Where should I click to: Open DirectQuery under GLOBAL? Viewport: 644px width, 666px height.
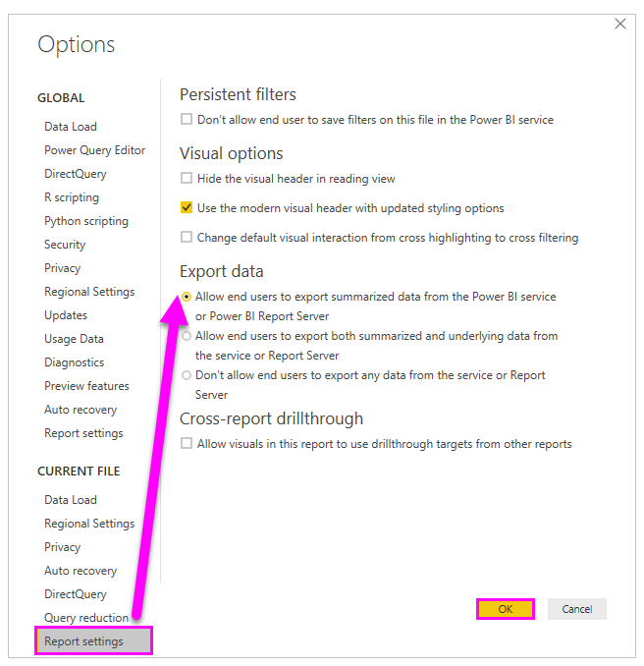(x=76, y=174)
